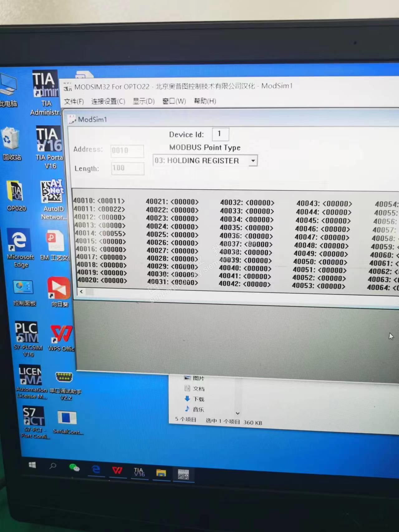Switch to WeChat on the taskbar
This screenshot has width=399, height=532.
[x=74, y=467]
